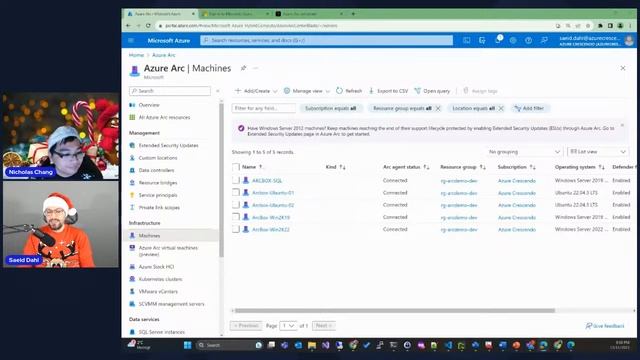Expand the Manage view dropdown
640x360 pixels.
point(307,91)
